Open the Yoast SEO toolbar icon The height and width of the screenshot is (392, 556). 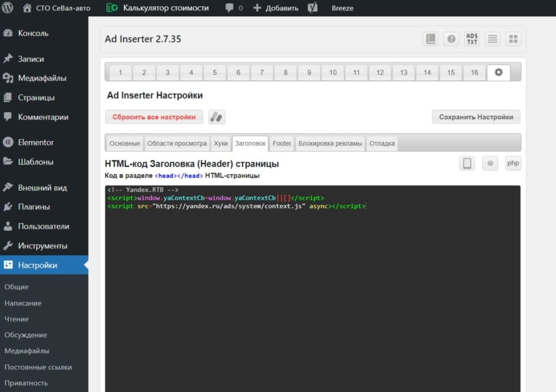[312, 8]
